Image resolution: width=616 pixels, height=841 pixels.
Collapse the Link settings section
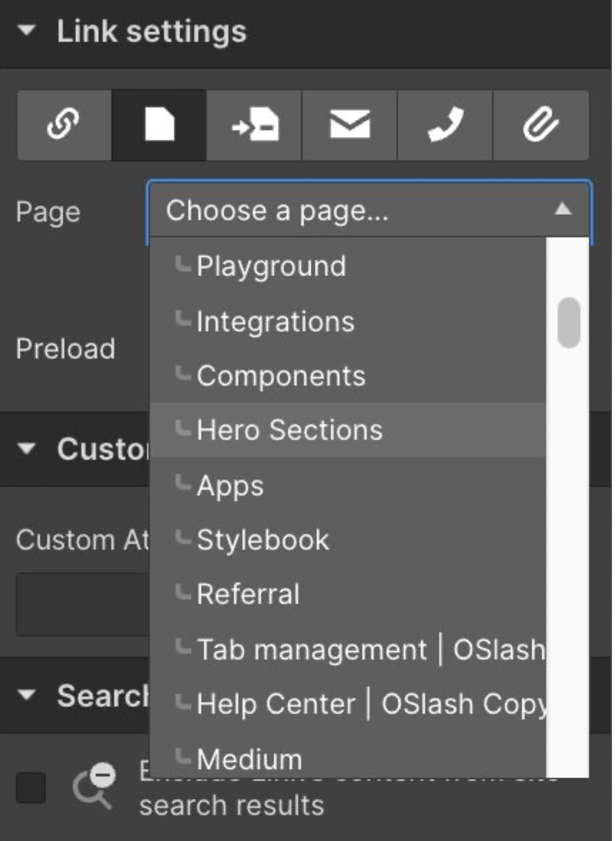coord(27,30)
